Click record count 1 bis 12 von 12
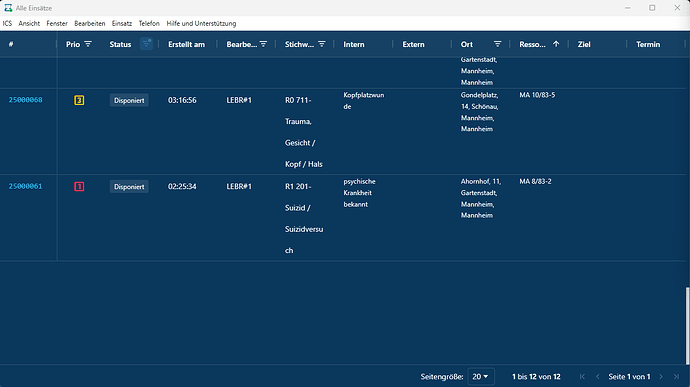 536,376
